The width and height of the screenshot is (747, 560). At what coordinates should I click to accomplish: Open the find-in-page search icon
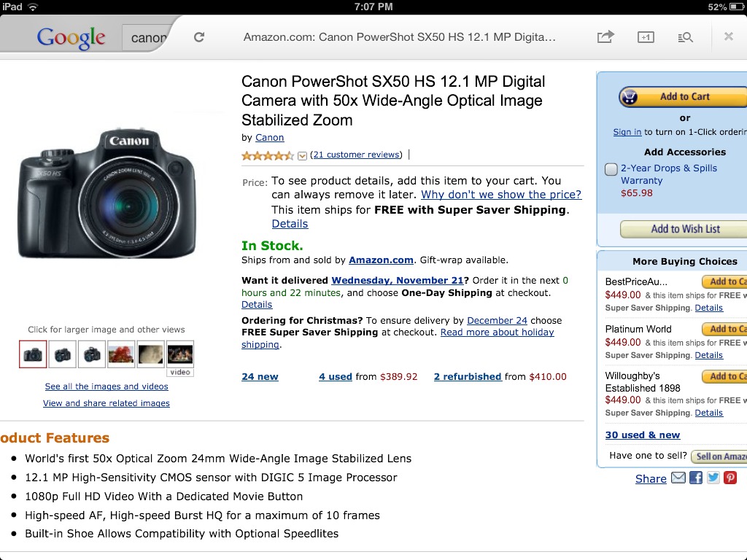point(685,37)
